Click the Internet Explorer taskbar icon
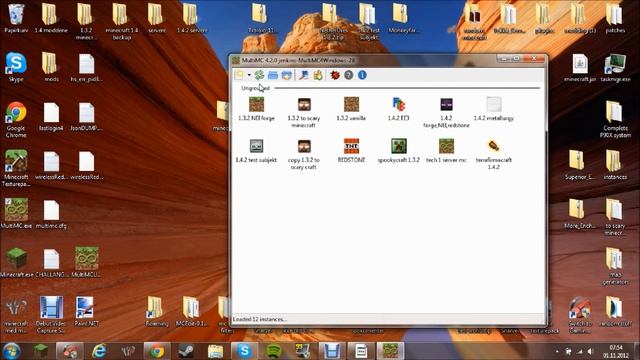This screenshot has height=360, width=640. click(99, 351)
